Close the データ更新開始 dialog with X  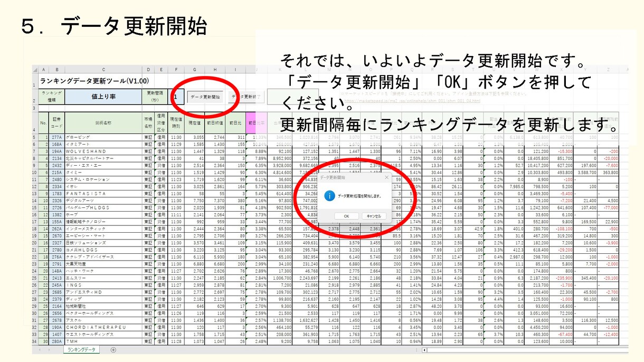pyautogui.click(x=386, y=178)
